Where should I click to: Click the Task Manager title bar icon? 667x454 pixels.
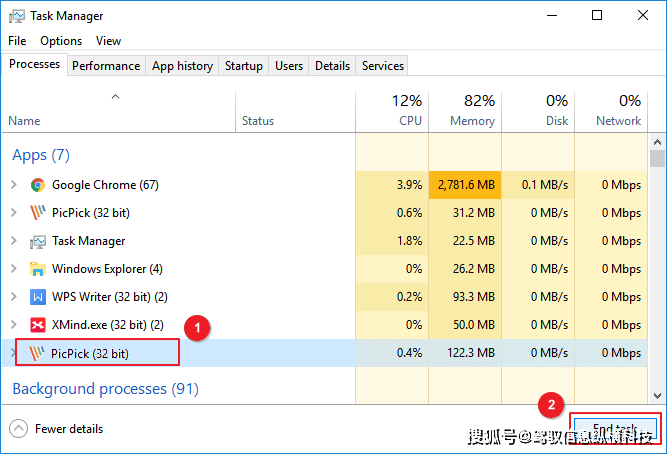click(x=16, y=16)
